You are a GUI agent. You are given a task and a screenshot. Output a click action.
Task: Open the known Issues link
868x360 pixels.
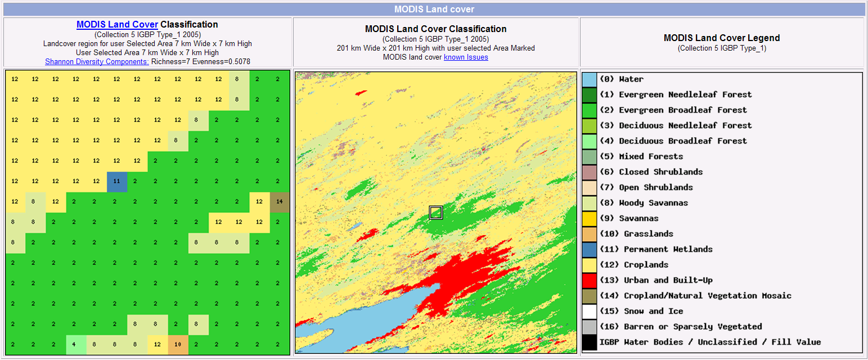[x=466, y=57]
